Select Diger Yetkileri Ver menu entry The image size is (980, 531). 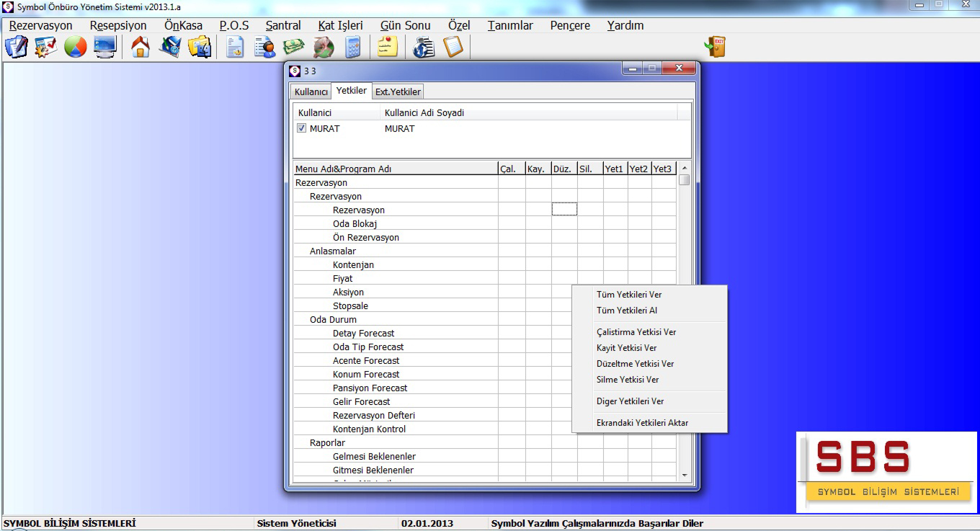650,401
